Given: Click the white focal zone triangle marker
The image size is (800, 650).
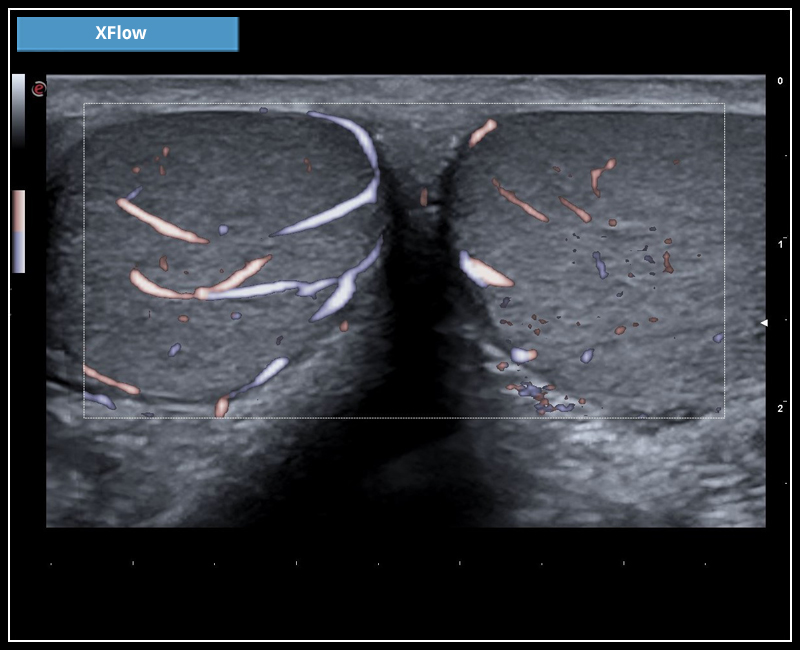Looking at the screenshot, I should 764,322.
